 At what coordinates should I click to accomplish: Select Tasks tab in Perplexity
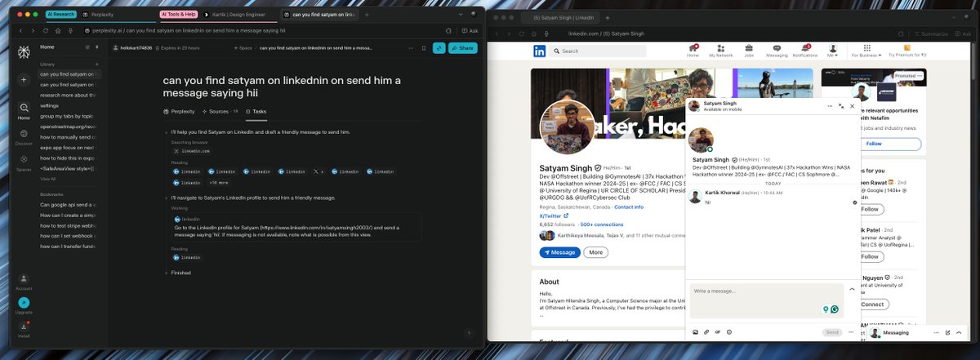[256, 111]
